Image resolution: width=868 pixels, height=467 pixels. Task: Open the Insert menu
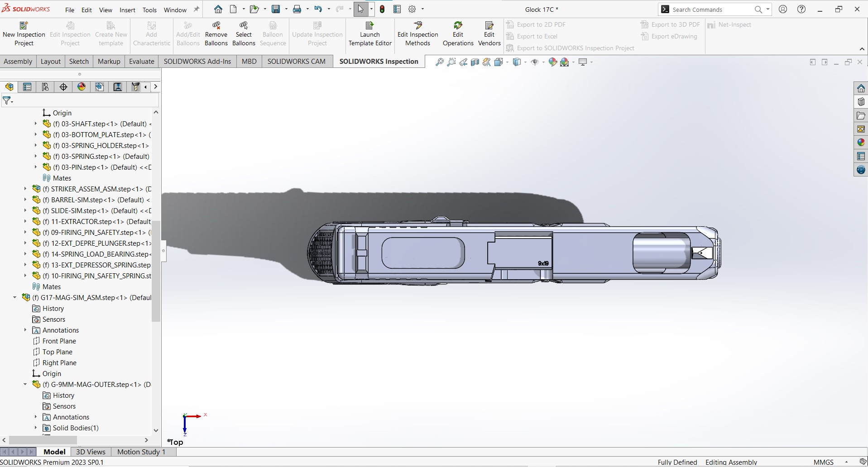pos(127,10)
